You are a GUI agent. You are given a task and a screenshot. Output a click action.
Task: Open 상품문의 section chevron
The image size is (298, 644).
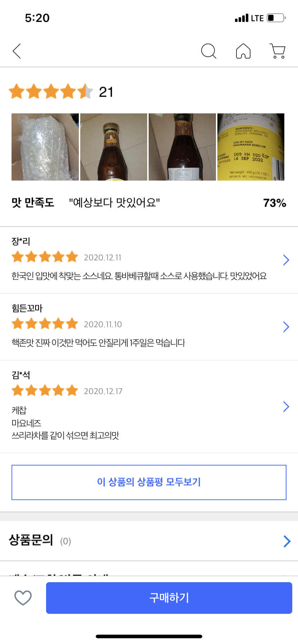[x=287, y=541]
